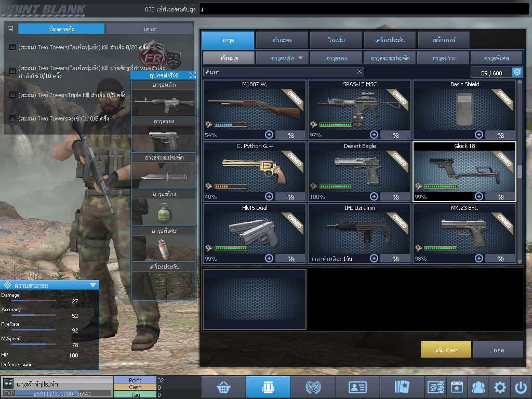Expand inventory capacity with plus icon beside 59 / 600

(517, 72)
